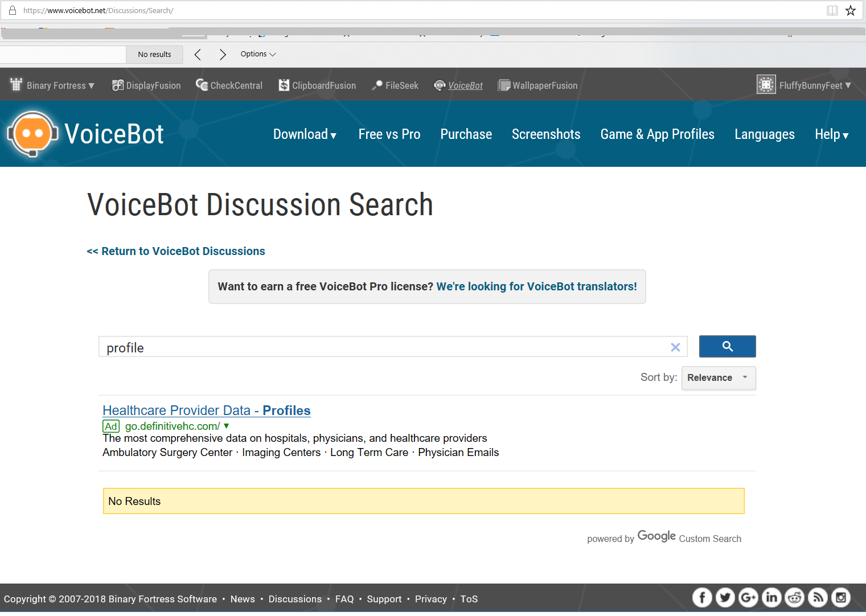Bookmark this page with the star icon

click(851, 10)
